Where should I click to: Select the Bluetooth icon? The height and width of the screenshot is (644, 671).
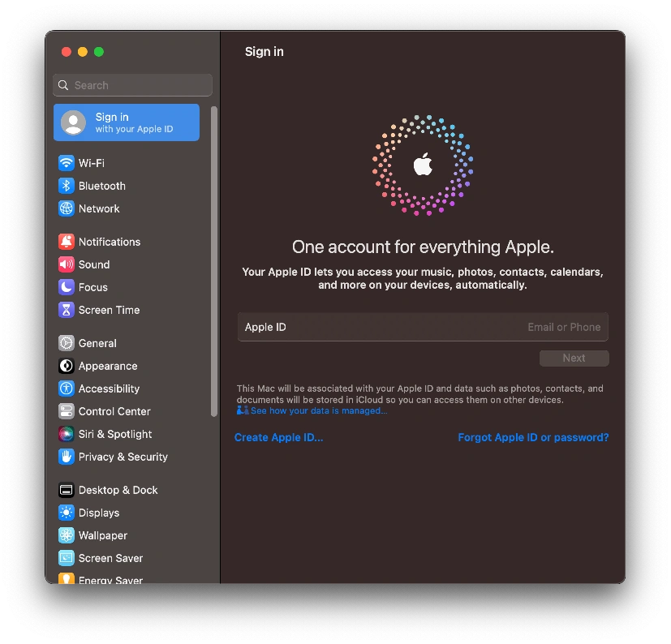point(66,186)
